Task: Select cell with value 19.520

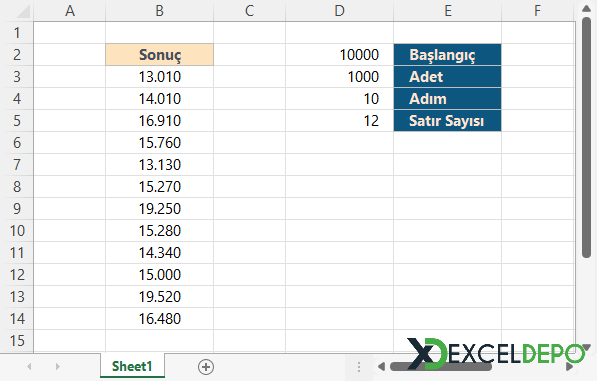Action: (x=160, y=297)
